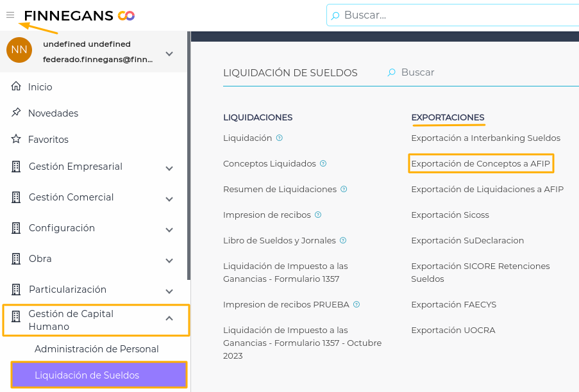Click the Novedades pin icon
Screen dimensions: 579x392
coord(16,113)
